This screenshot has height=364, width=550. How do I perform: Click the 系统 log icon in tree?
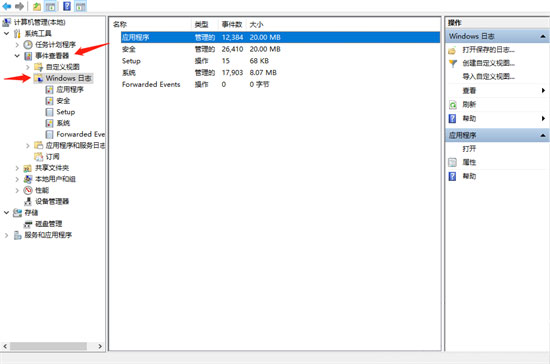(49, 123)
